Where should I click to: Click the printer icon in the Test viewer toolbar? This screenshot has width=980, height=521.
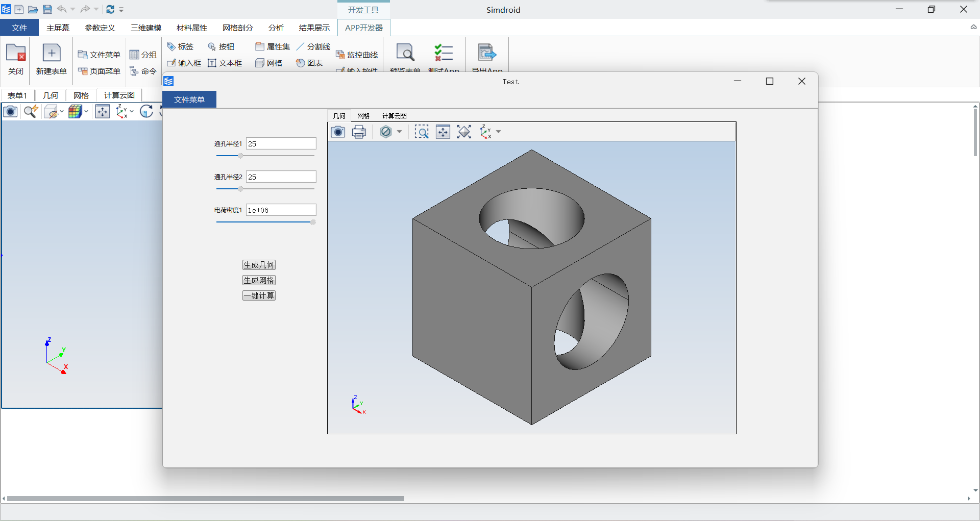pyautogui.click(x=359, y=132)
